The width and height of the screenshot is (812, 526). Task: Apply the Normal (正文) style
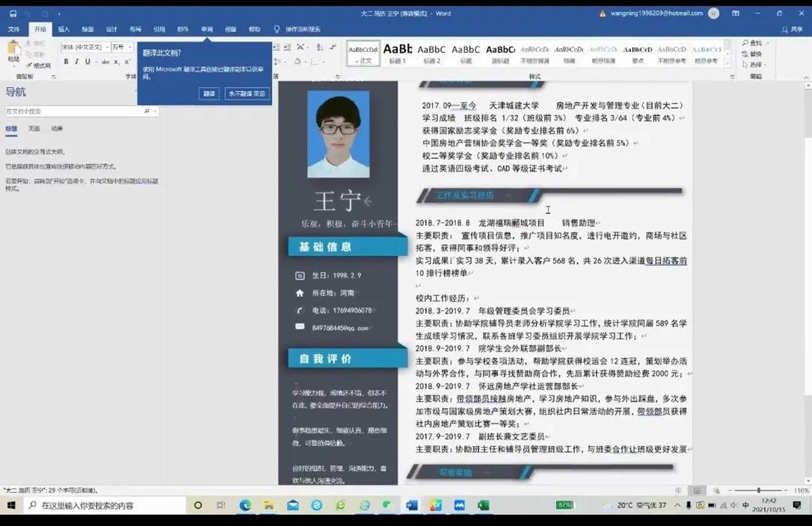point(364,53)
